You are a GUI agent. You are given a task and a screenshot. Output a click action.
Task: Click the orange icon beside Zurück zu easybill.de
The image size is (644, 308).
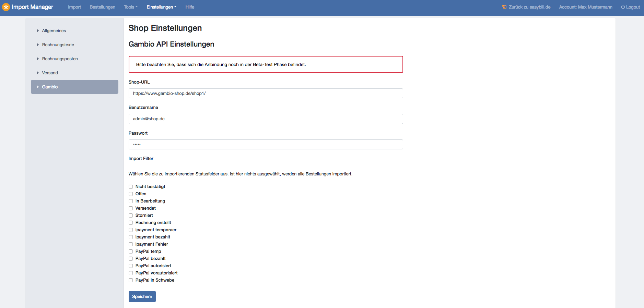[x=504, y=7]
